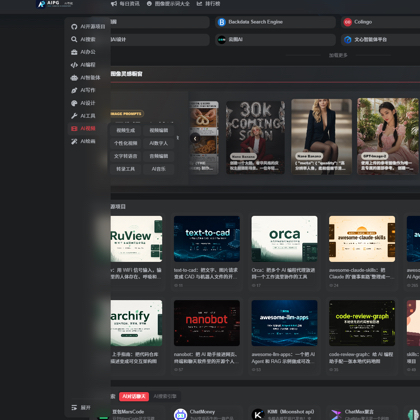Open 图像提示词大全 in top navigation

[172, 4]
